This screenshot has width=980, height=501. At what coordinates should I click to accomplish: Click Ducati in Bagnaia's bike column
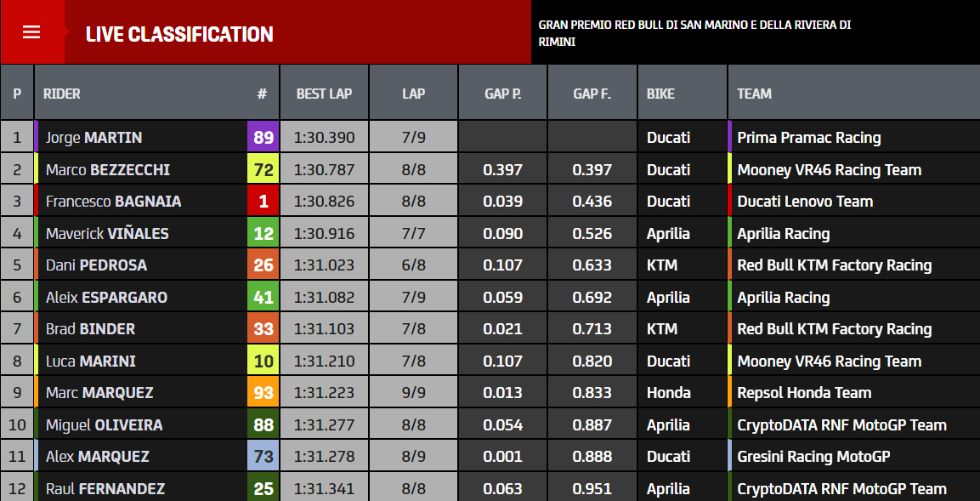click(x=671, y=201)
